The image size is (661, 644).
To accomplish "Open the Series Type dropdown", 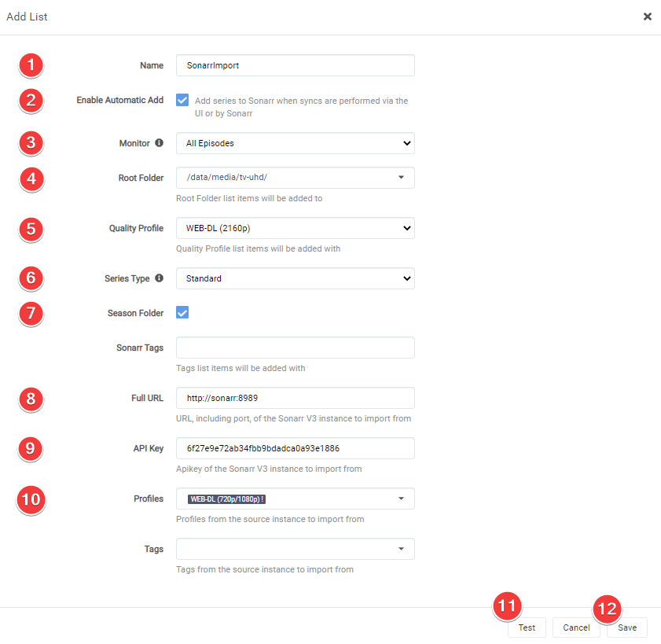I will (295, 278).
